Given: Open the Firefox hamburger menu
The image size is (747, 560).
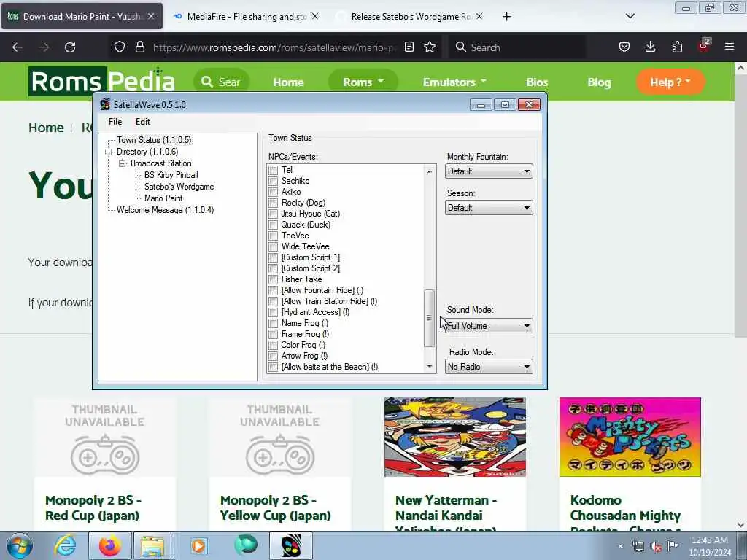Looking at the screenshot, I should coord(729,47).
